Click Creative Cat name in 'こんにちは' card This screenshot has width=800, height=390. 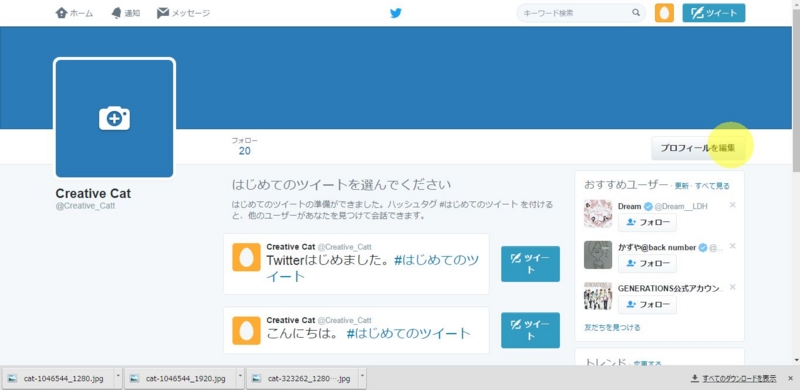pyautogui.click(x=291, y=320)
